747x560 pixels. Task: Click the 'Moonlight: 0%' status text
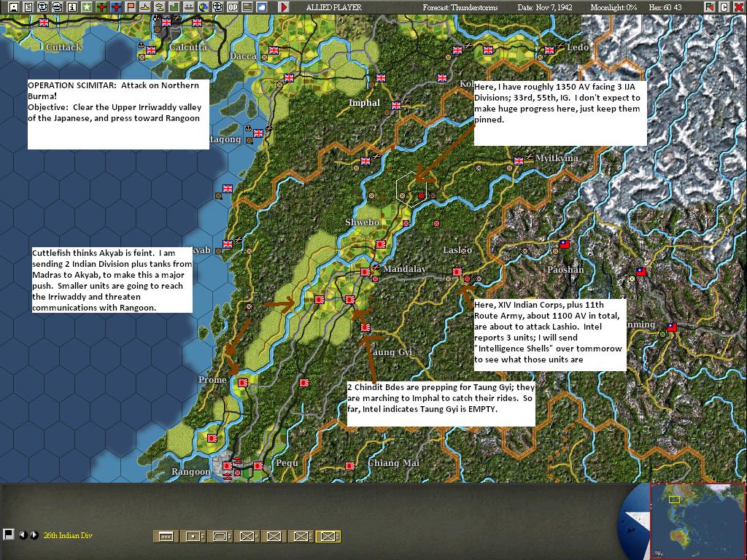coord(614,7)
